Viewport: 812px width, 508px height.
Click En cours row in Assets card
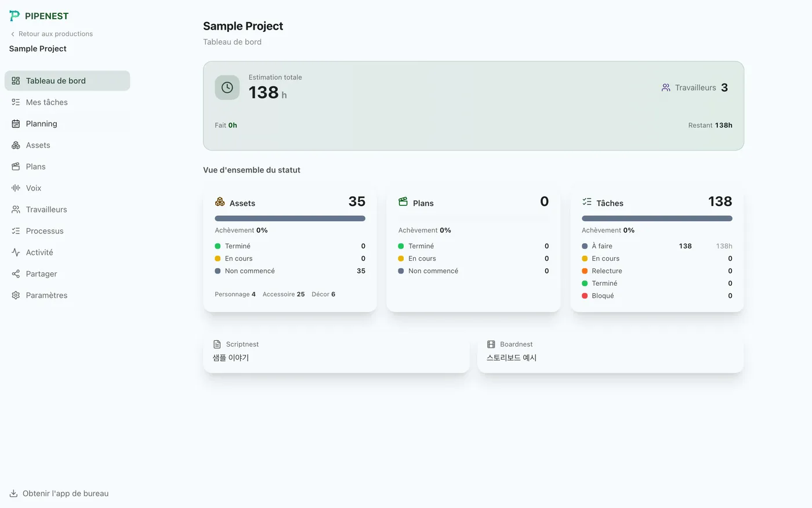click(290, 259)
